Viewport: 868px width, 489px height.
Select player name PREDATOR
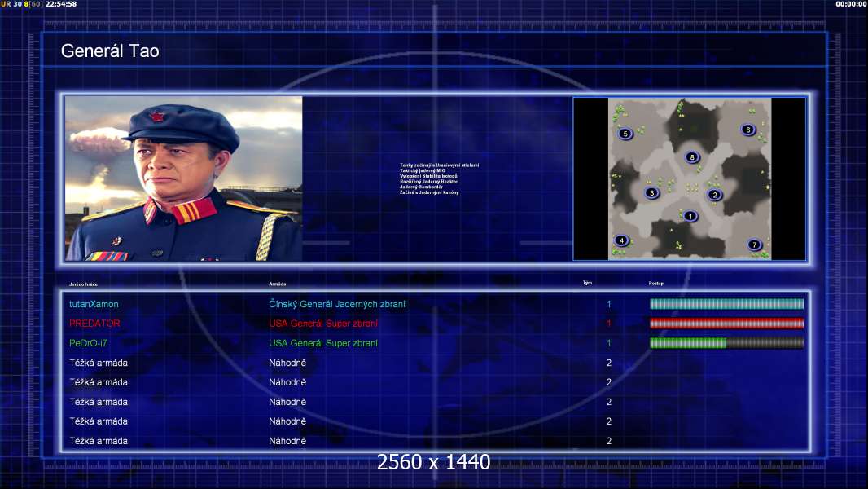(x=94, y=324)
